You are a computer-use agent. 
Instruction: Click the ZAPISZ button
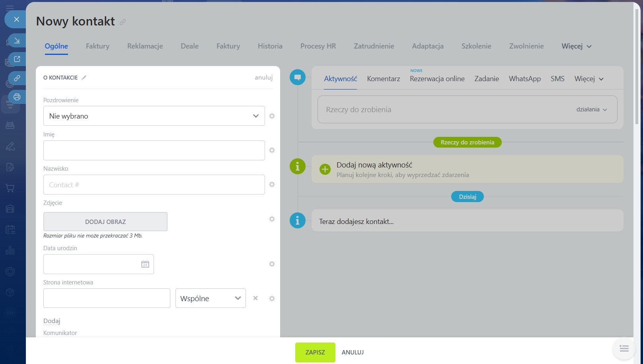(315, 352)
